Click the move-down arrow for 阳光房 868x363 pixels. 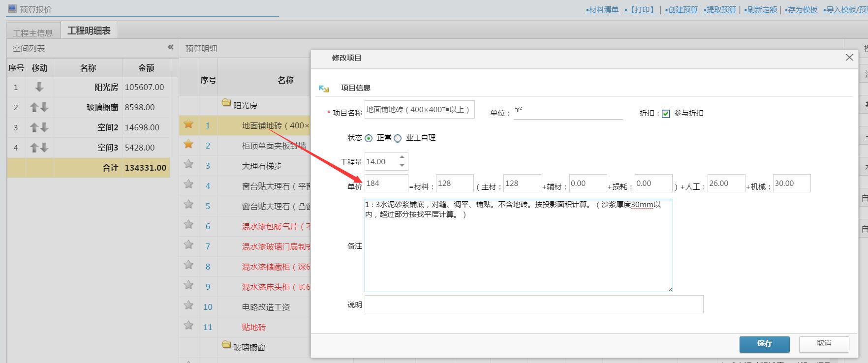point(39,87)
